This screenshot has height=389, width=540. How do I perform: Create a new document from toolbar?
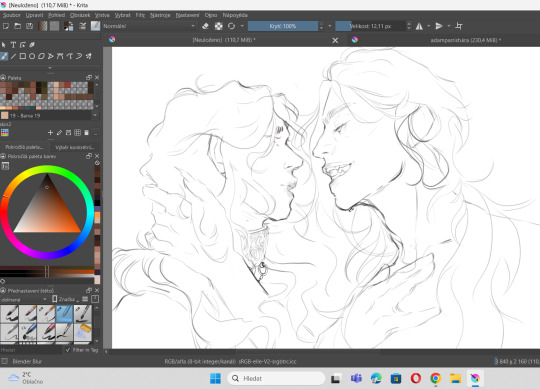pyautogui.click(x=6, y=26)
